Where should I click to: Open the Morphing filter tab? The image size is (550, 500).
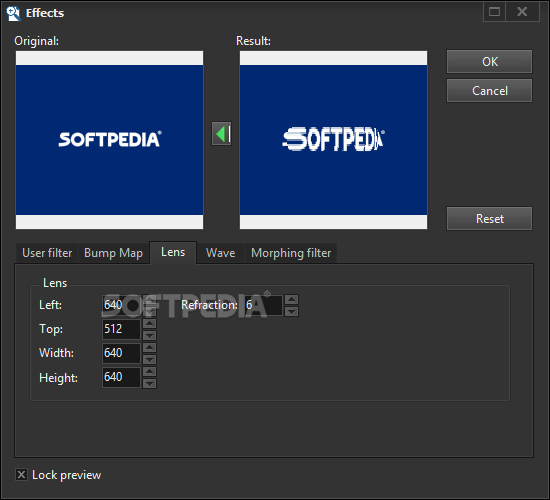291,253
